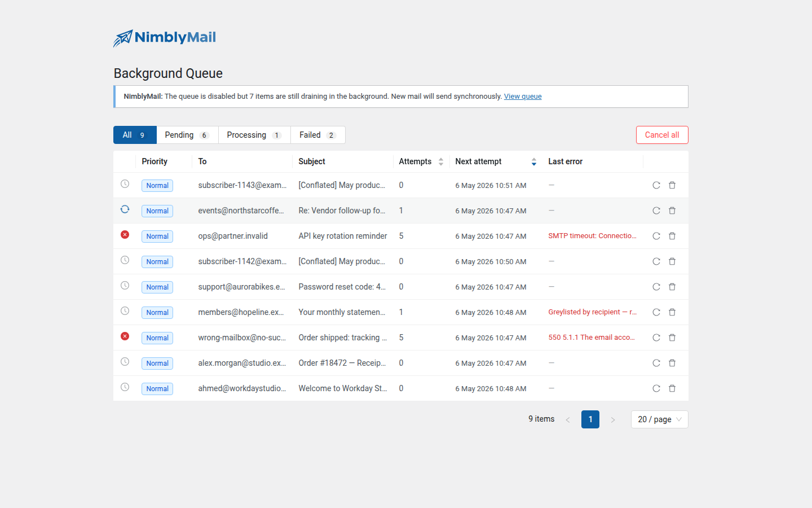The width and height of the screenshot is (812, 508).
Task: Open the 20 / page size dropdown
Action: [x=660, y=419]
